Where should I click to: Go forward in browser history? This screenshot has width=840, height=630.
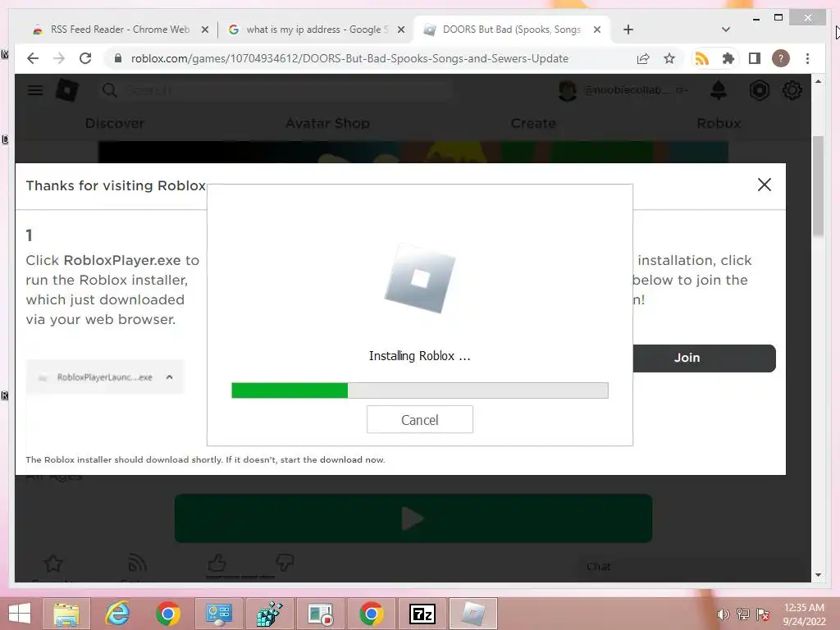point(59,58)
